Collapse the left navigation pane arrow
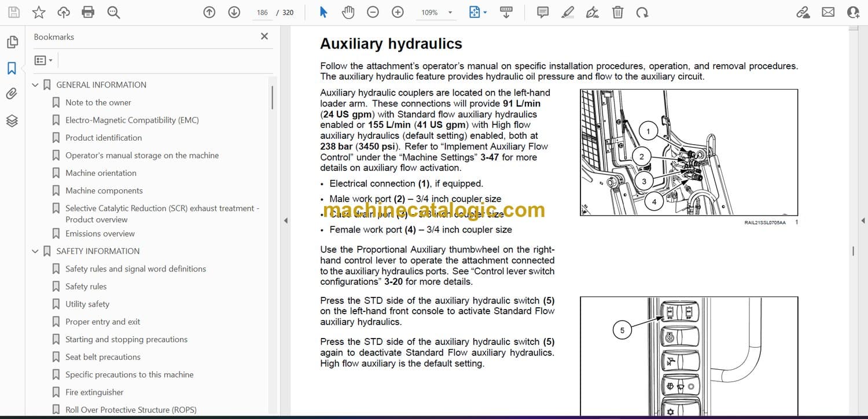Screen dimensions: 868x419 click(285, 220)
